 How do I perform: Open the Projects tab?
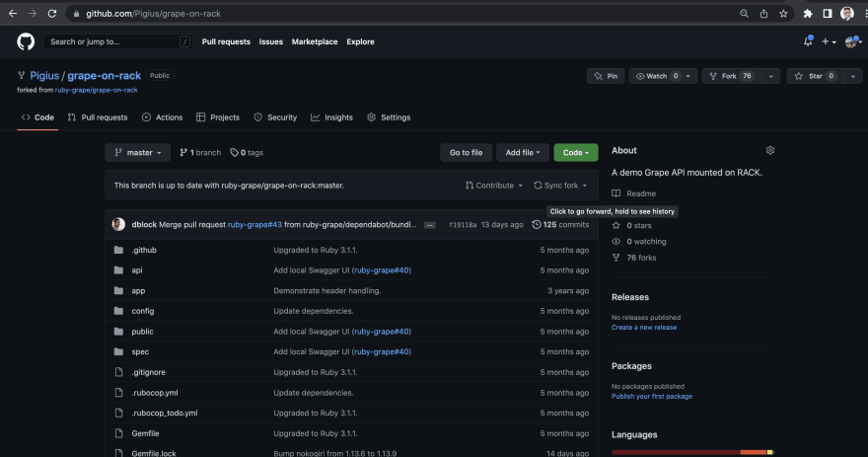tap(218, 117)
